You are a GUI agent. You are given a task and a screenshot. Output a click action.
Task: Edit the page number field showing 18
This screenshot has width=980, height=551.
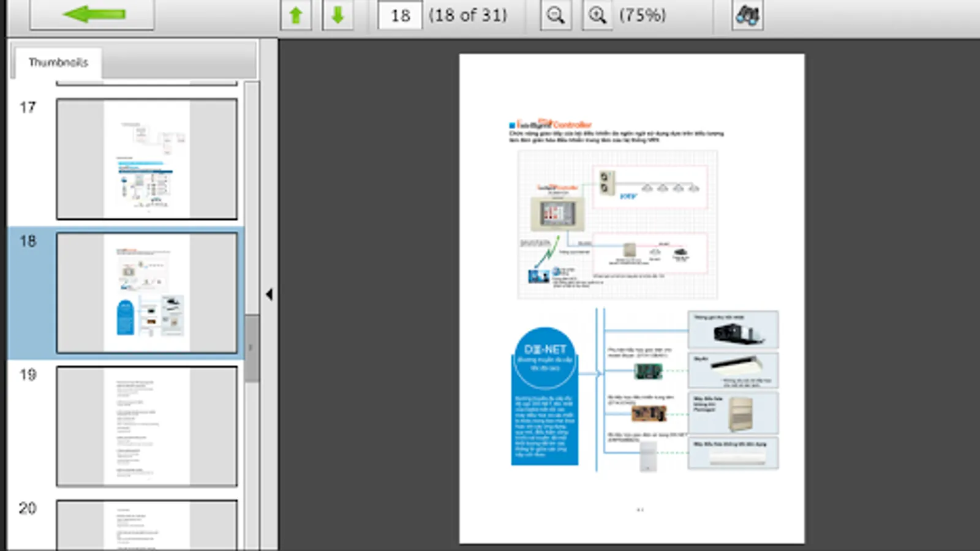[399, 15]
